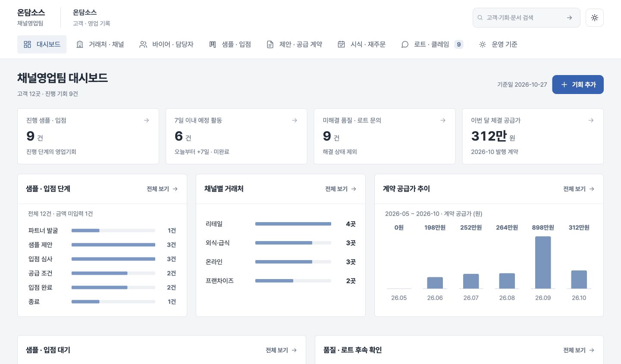Image resolution: width=621 pixels, height=364 pixels.
Task: Click the speech bubble icon for 로트
Action: tap(405, 44)
